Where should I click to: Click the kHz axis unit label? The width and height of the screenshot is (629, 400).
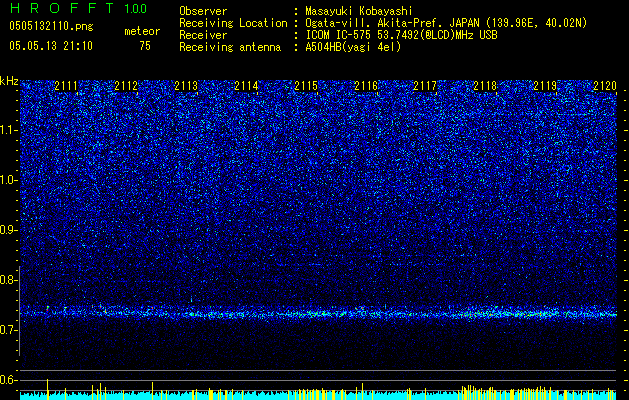[9, 81]
